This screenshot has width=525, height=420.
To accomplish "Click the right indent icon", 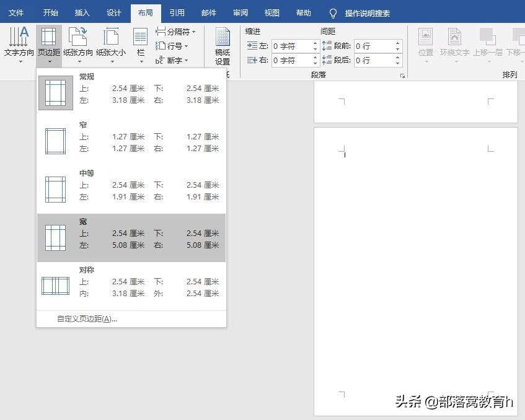I will coord(252,60).
